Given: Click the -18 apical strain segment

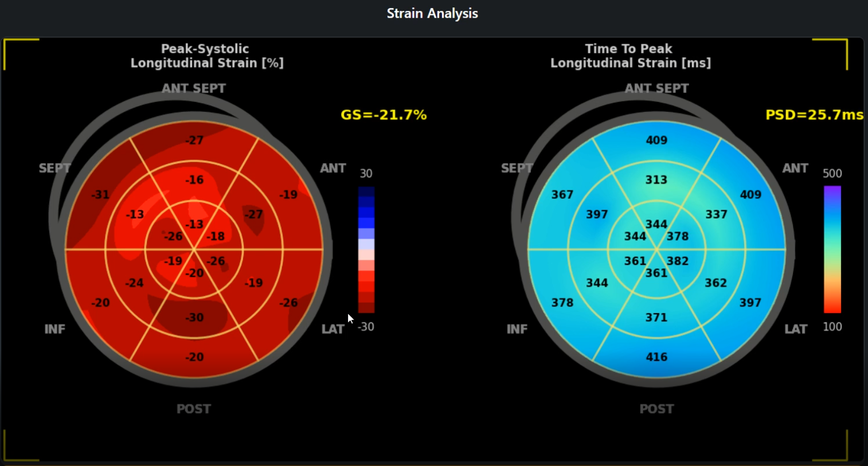Looking at the screenshot, I should coord(216,236).
